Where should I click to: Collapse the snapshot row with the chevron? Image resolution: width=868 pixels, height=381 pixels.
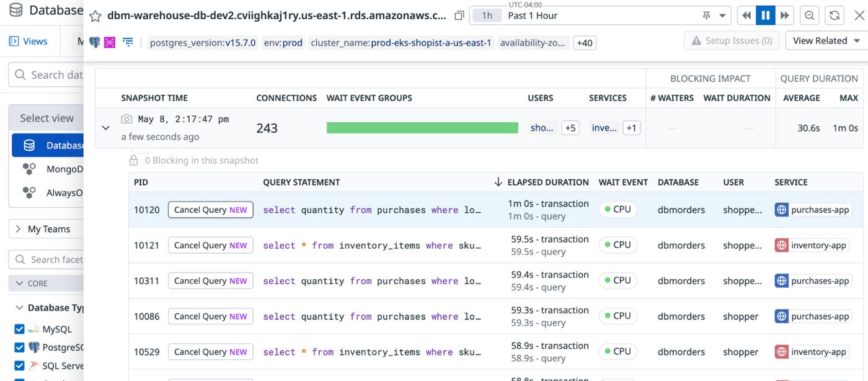tap(105, 128)
